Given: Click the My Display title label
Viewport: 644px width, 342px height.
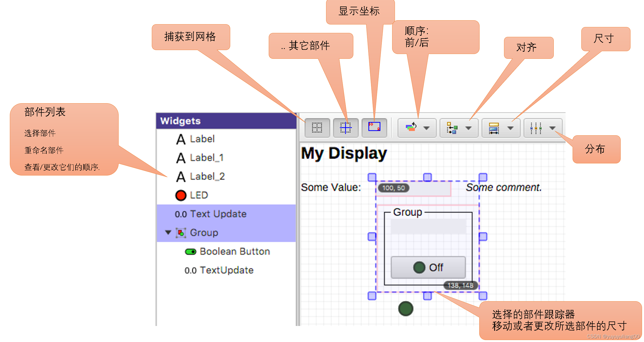Looking at the screenshot, I should (x=344, y=154).
